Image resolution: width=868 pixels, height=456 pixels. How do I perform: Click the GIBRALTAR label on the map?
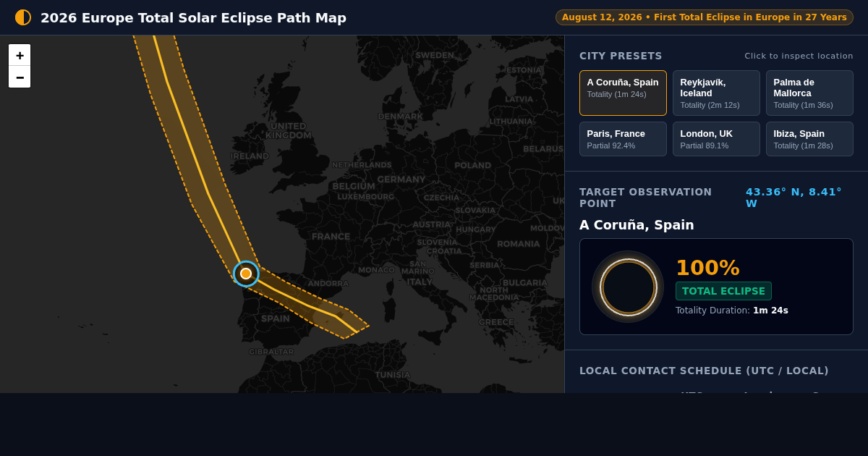click(271, 352)
